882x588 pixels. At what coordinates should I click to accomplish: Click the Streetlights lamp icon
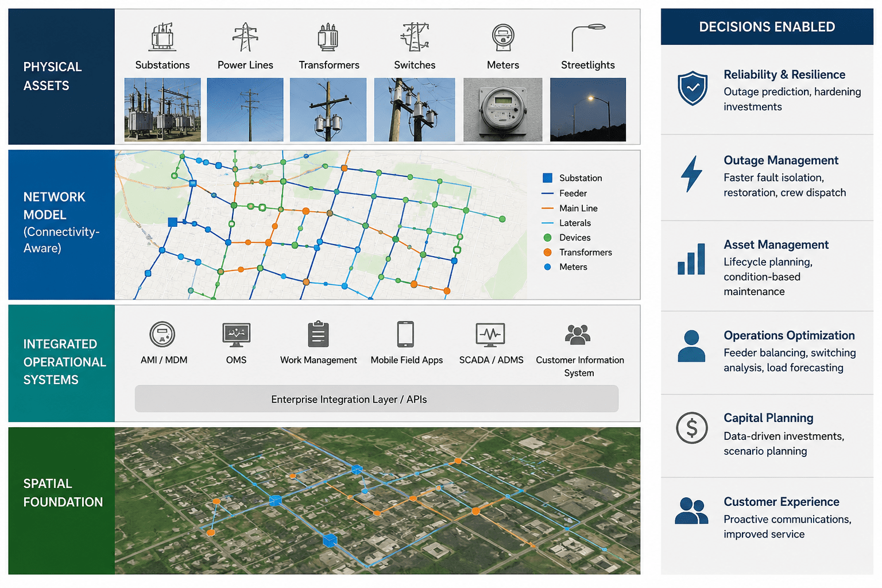[x=588, y=37]
